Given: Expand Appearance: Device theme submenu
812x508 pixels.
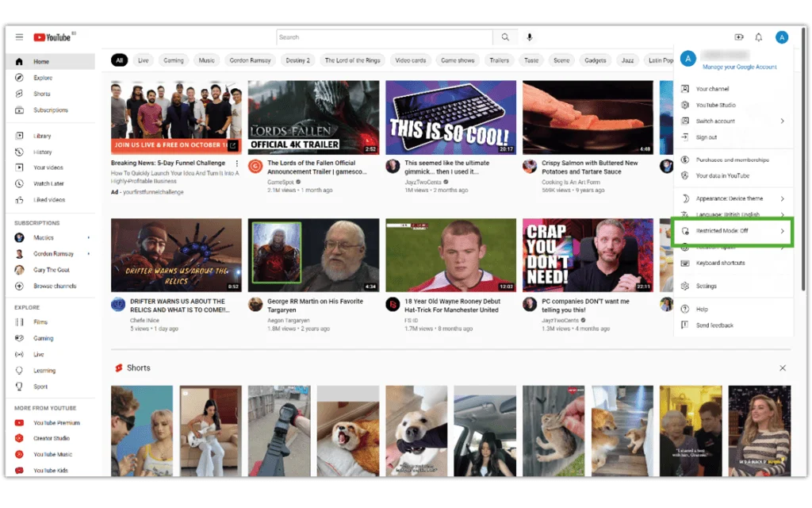Looking at the screenshot, I should click(x=733, y=198).
